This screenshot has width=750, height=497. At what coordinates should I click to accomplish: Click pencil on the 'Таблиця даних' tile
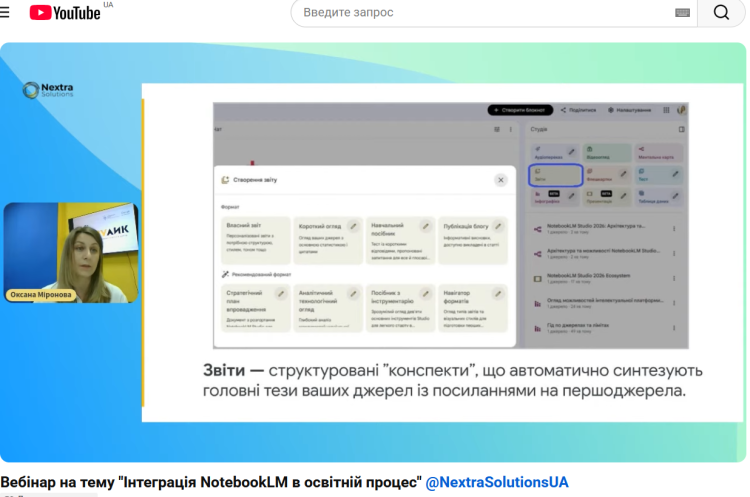[x=675, y=196]
